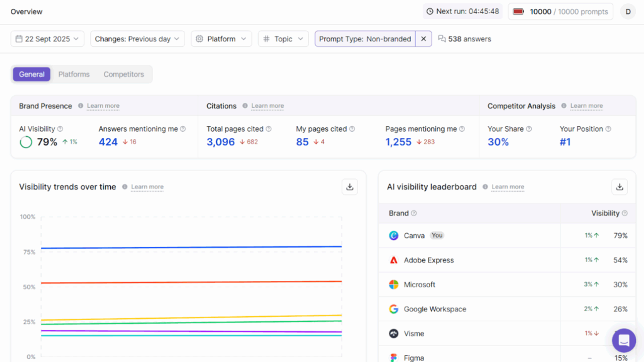
Task: Open Brand Presence Learn more link
Action: [103, 106]
